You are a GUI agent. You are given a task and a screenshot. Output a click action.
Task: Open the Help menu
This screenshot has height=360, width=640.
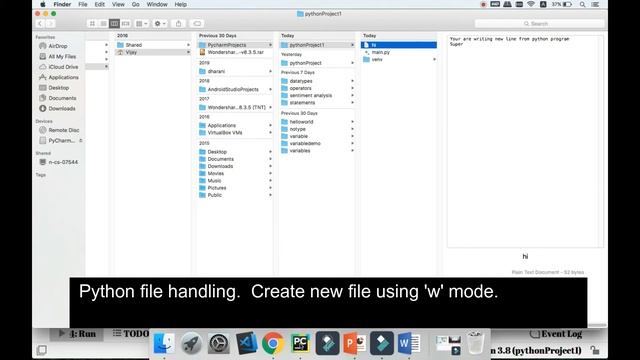click(180, 4)
